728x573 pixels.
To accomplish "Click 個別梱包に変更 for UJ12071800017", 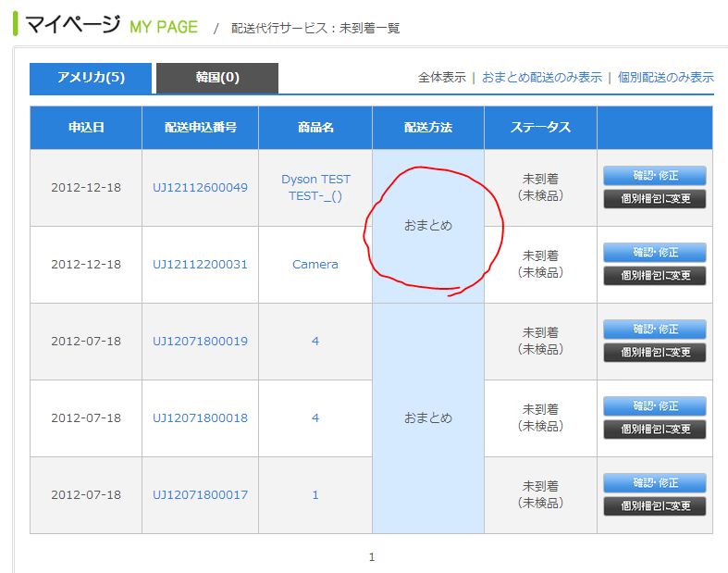I will click(x=655, y=506).
